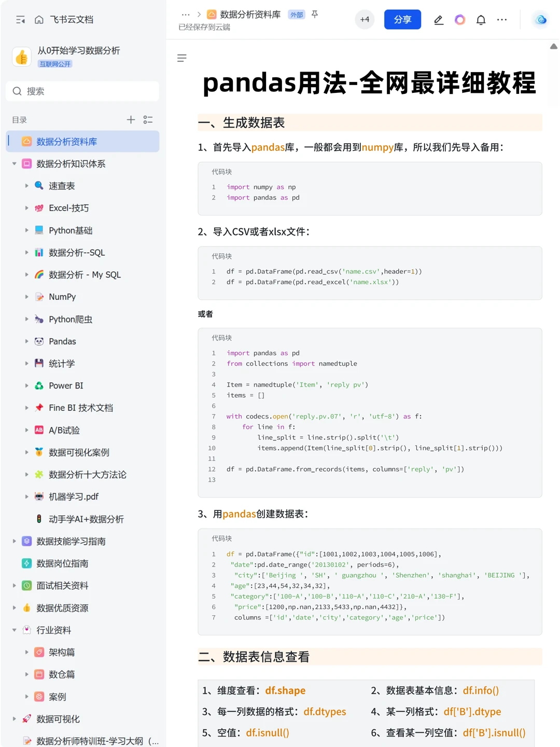The width and height of the screenshot is (560, 747).
Task: Open the notification bell
Action: point(481,20)
